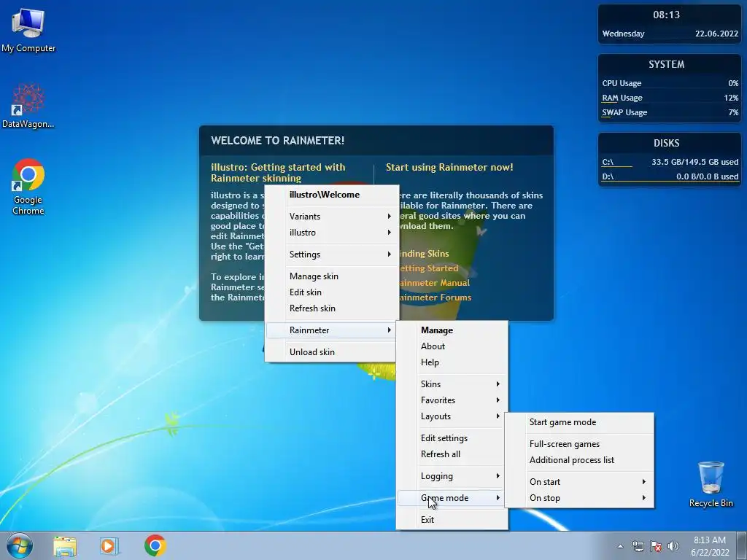Open the Rainmeter Manual link
747x560 pixels.
[434, 283]
